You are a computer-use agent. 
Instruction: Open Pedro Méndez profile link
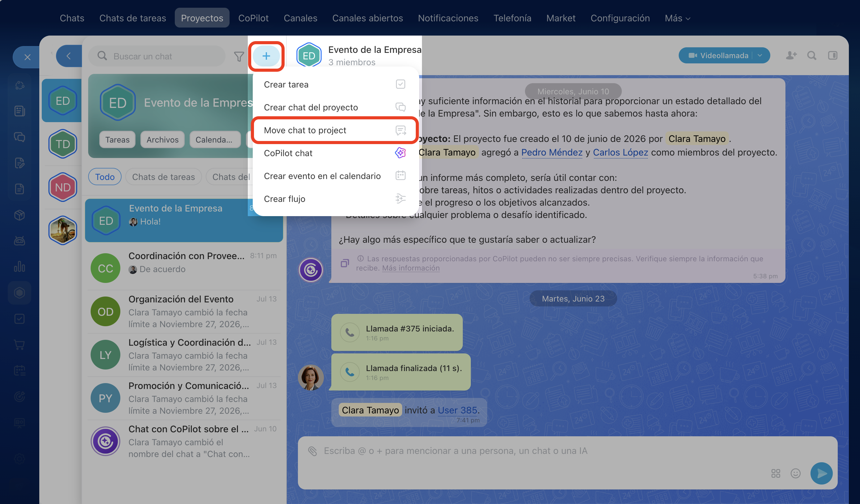552,152
